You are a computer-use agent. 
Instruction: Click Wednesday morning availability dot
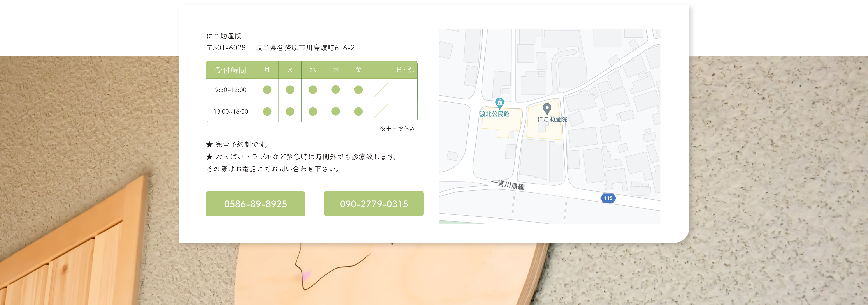(x=313, y=90)
